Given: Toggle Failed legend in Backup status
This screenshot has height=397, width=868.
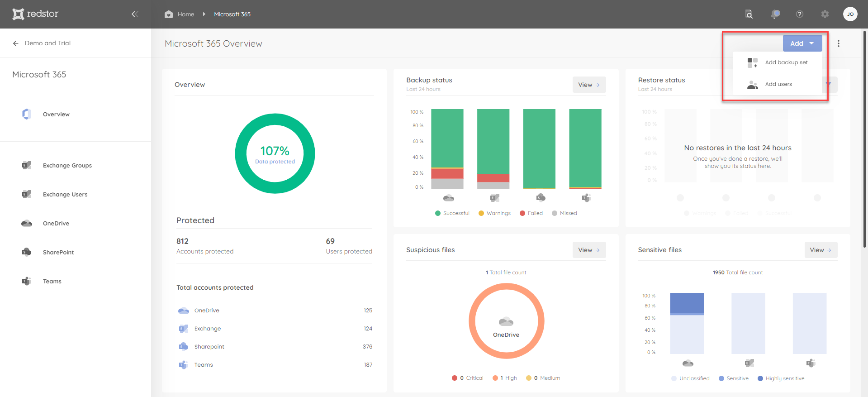Looking at the screenshot, I should point(531,213).
